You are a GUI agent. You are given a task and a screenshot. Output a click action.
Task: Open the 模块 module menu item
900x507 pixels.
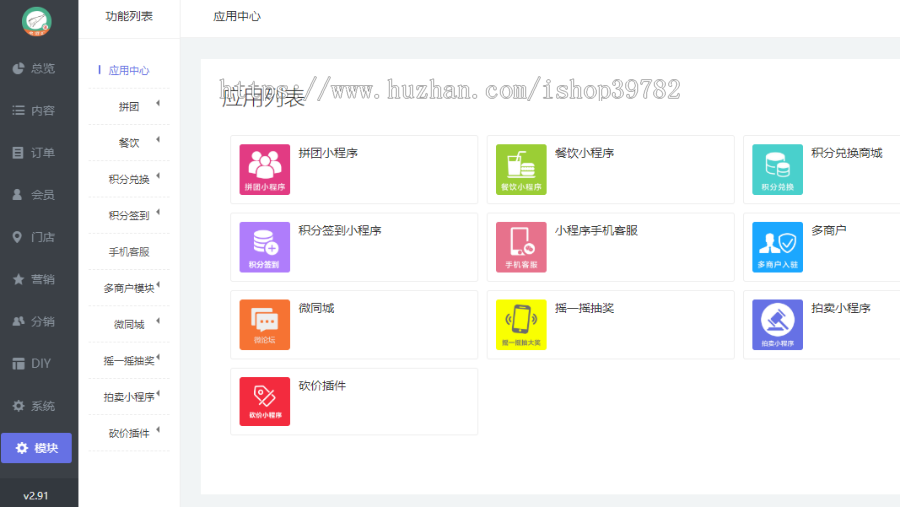[36, 448]
